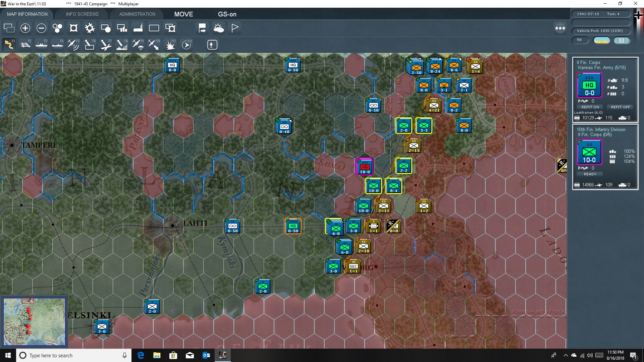This screenshot has width=644, height=362.
Task: Toggle the hex grid display icon
Action: (x=57, y=28)
